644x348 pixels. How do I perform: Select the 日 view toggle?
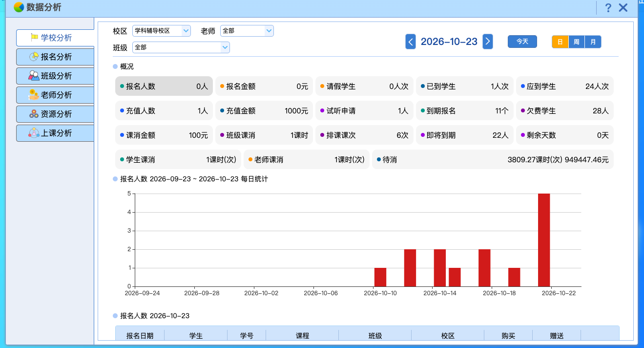(560, 42)
